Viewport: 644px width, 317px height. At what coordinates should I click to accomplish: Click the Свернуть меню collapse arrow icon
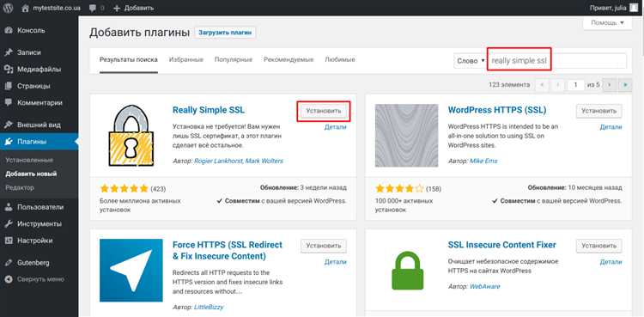coord(9,279)
